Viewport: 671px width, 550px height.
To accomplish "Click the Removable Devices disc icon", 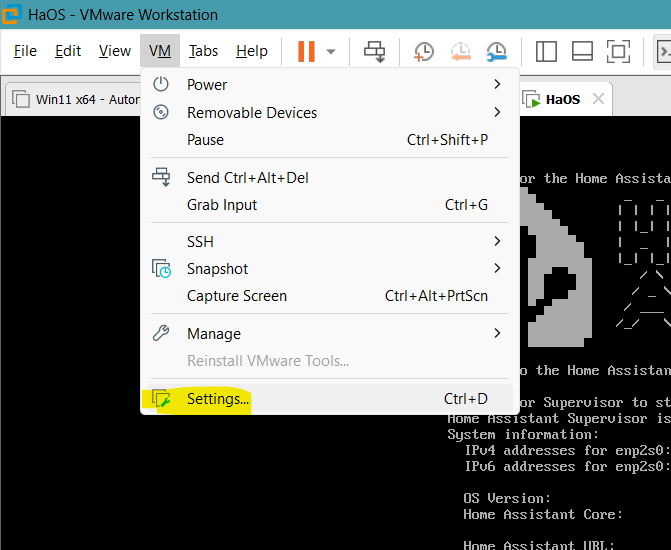I will click(161, 112).
